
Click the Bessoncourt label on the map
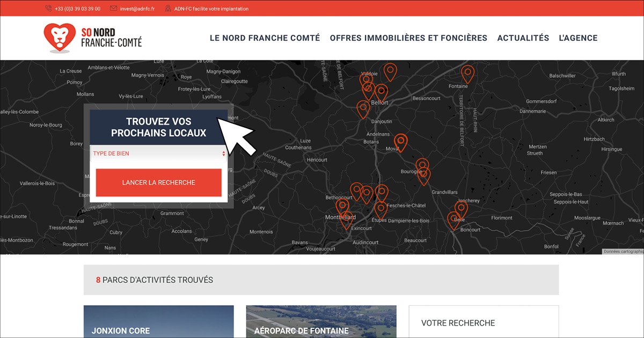pos(427,99)
